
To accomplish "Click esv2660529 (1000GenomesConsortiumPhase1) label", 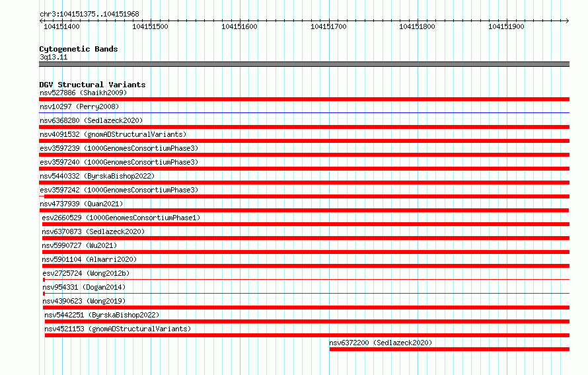I will coord(121,218).
